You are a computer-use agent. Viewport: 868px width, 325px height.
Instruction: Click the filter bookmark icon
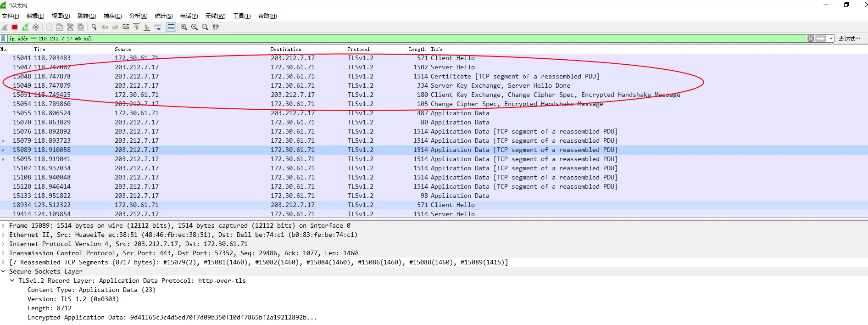[x=4, y=39]
